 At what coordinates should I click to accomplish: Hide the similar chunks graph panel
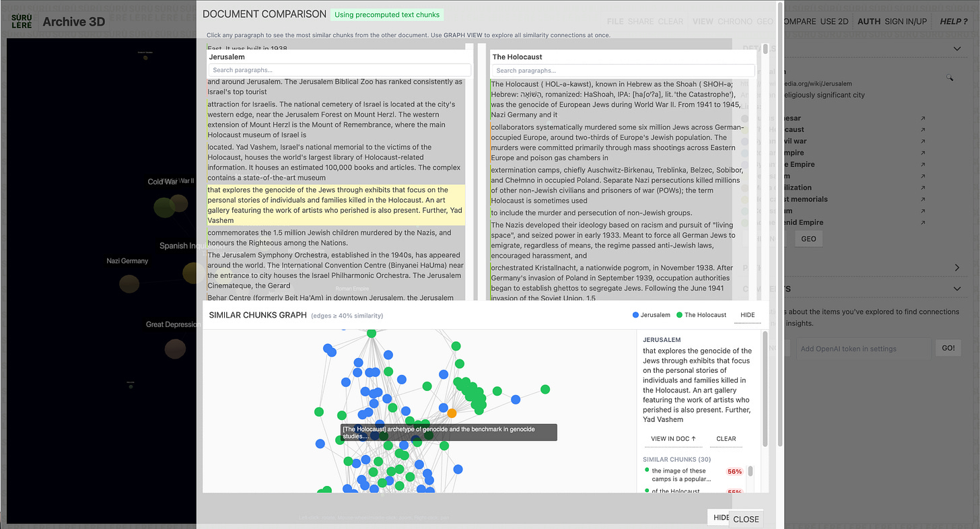(x=747, y=315)
